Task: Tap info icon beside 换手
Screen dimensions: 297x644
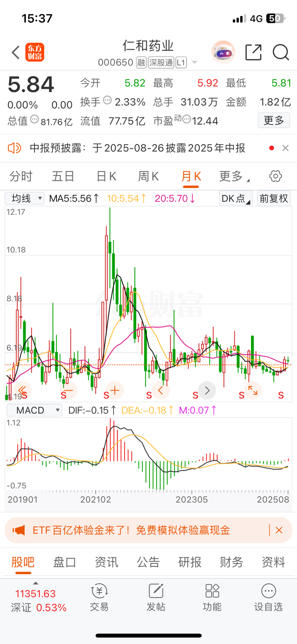Action: [x=108, y=101]
